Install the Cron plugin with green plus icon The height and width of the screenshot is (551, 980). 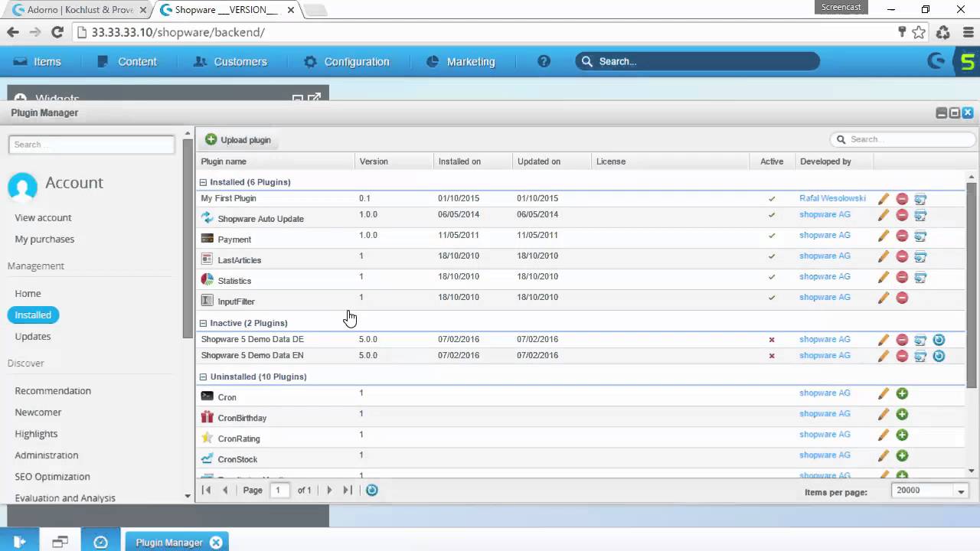pyautogui.click(x=902, y=393)
